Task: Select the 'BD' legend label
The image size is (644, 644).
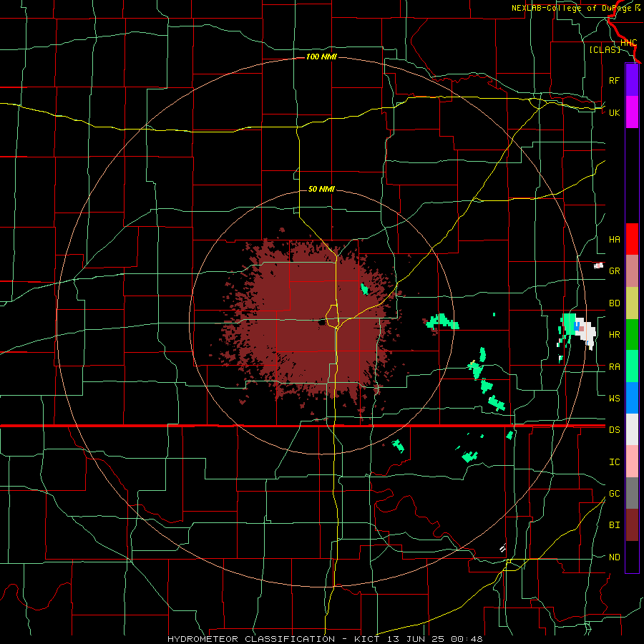Action: [x=614, y=303]
